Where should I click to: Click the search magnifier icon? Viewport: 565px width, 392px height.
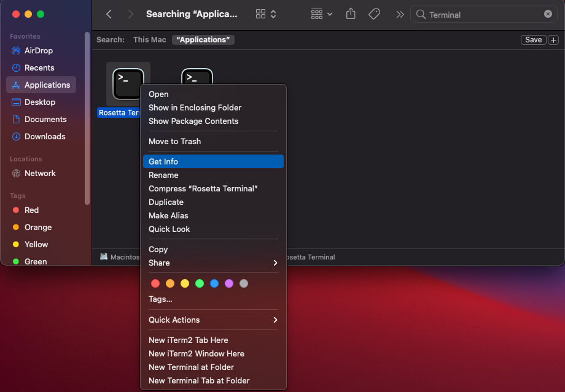pyautogui.click(x=421, y=14)
